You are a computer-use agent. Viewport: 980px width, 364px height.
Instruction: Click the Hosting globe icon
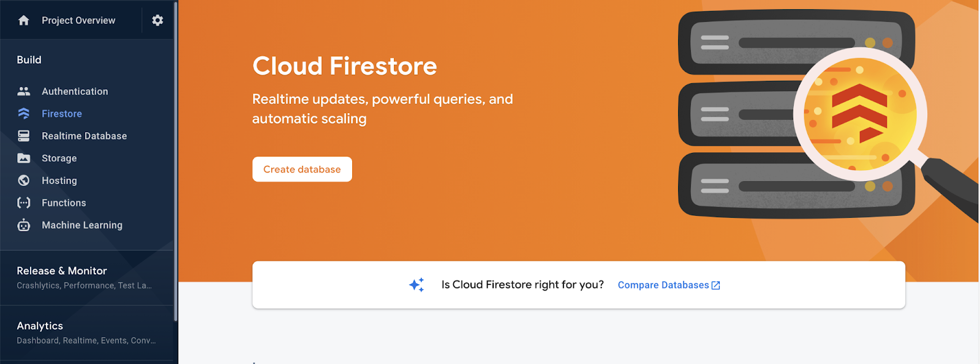[x=24, y=180]
